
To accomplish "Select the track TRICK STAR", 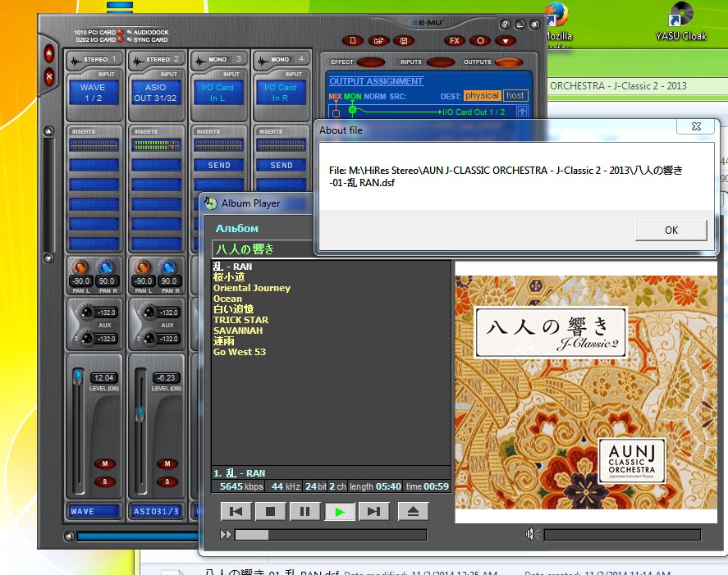I will (x=240, y=320).
